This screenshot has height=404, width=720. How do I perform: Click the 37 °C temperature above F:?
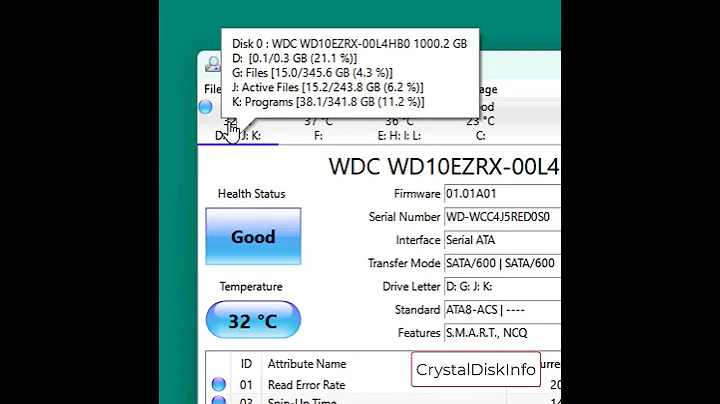point(318,122)
